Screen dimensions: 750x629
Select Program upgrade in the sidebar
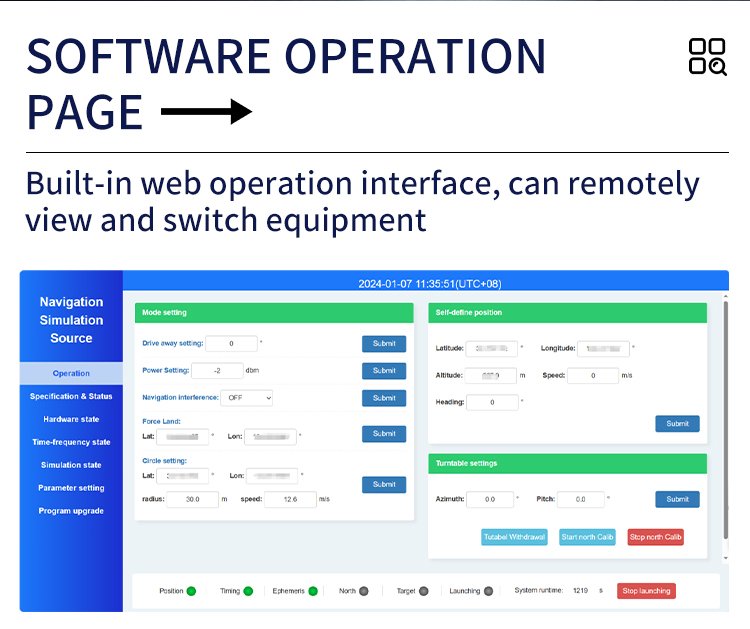(71, 511)
